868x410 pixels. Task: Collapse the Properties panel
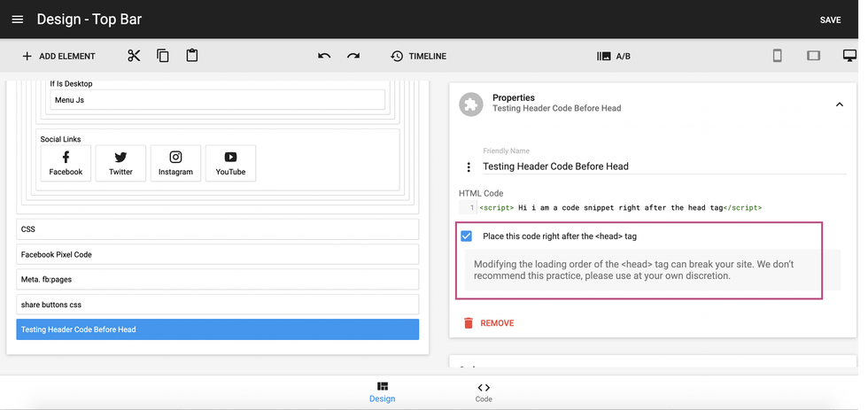tap(839, 104)
